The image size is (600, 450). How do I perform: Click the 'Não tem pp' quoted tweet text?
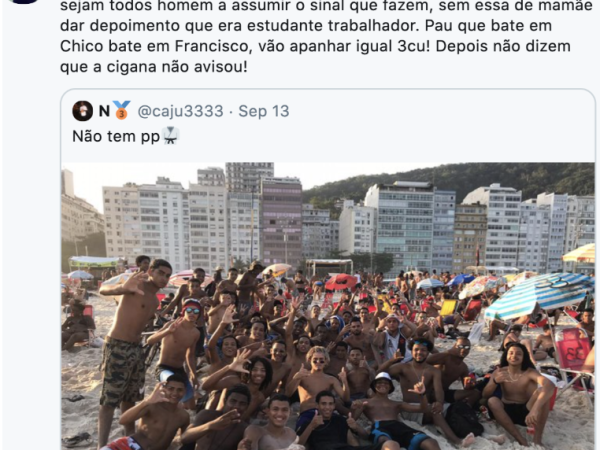click(116, 137)
